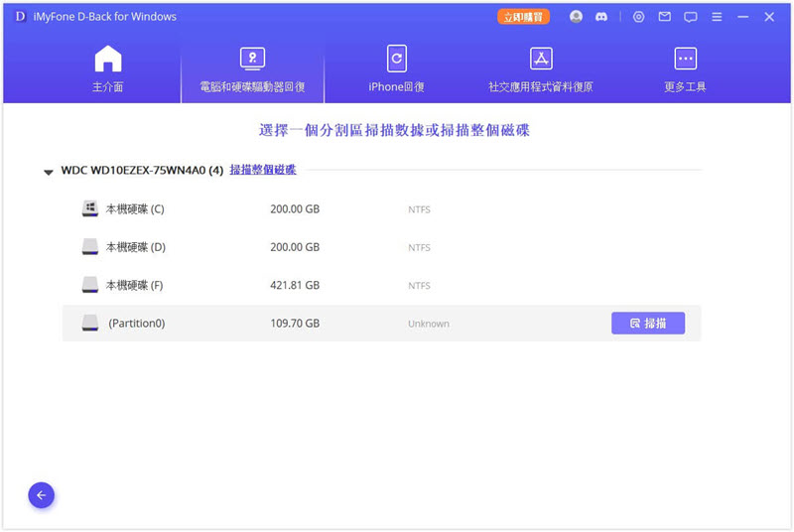The width and height of the screenshot is (794, 532).
Task: Click the NTFS label in drive D row
Action: 419,247
